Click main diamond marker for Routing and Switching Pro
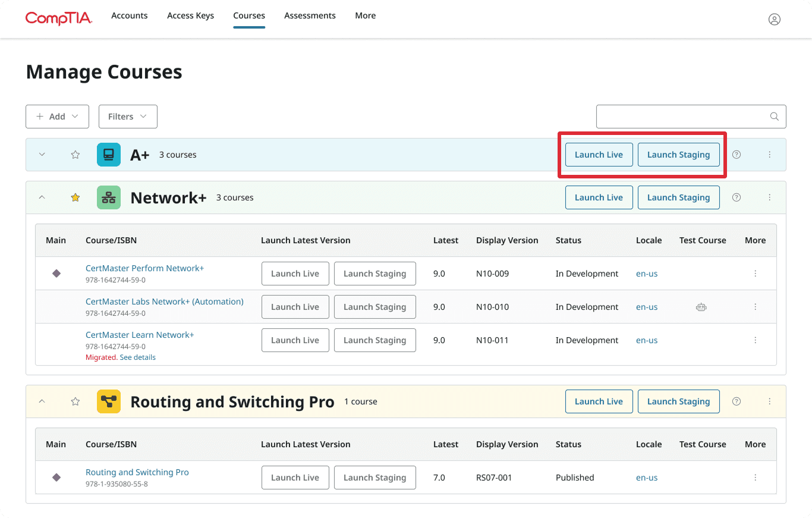Image resolution: width=812 pixels, height=518 pixels. [56, 478]
